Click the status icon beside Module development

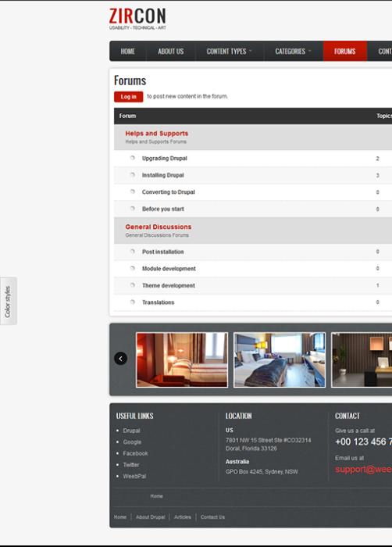click(x=133, y=268)
